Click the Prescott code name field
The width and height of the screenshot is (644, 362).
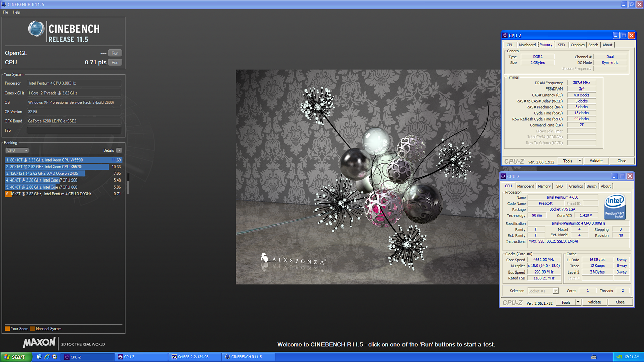[x=545, y=203]
